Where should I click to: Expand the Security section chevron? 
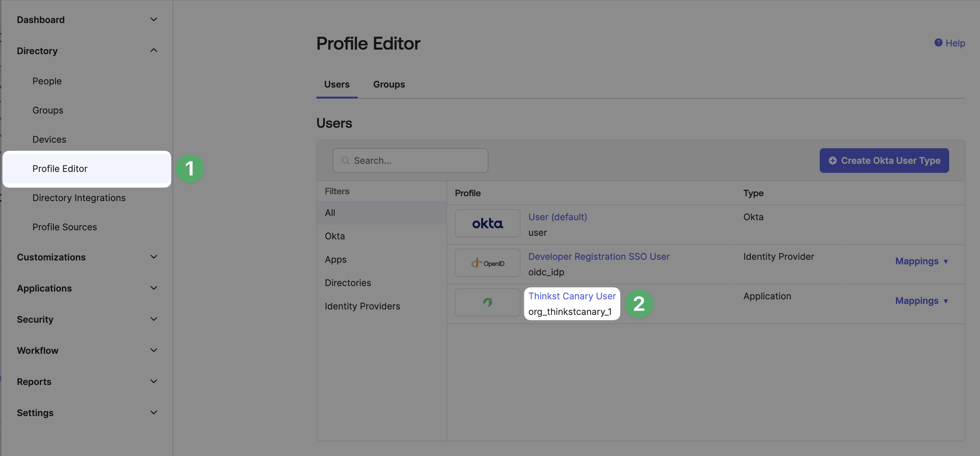click(154, 319)
